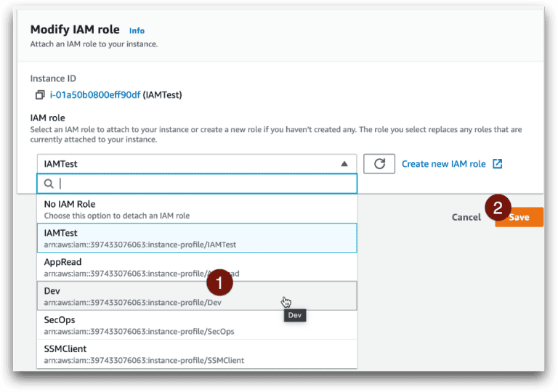
Task: Choose the SSMClient role option
Action: tap(197, 354)
